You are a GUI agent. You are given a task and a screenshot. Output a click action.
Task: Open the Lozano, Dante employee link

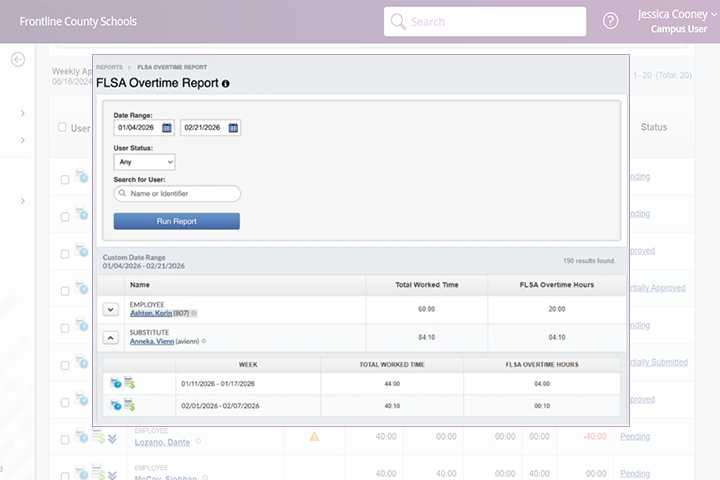point(162,442)
